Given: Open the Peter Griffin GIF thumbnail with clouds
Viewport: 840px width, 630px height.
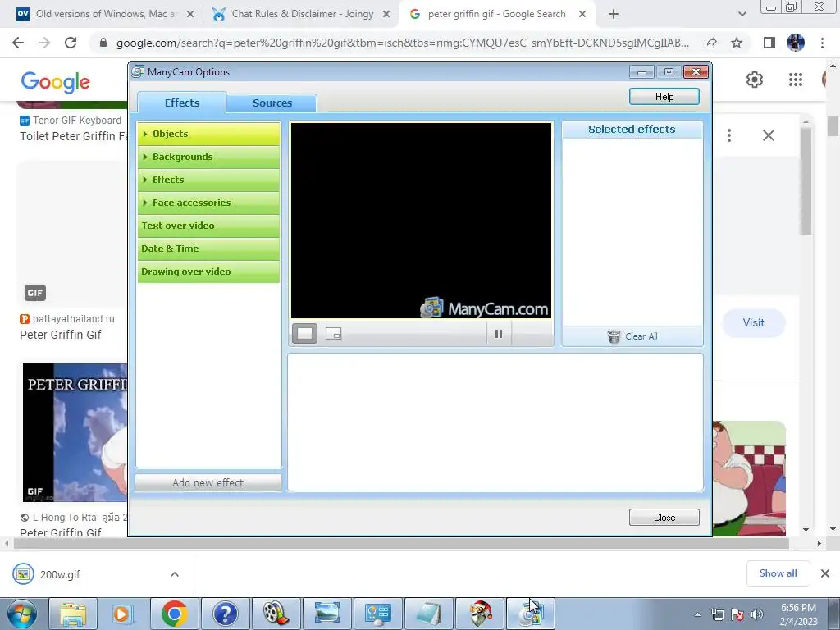Looking at the screenshot, I should pyautogui.click(x=75, y=433).
